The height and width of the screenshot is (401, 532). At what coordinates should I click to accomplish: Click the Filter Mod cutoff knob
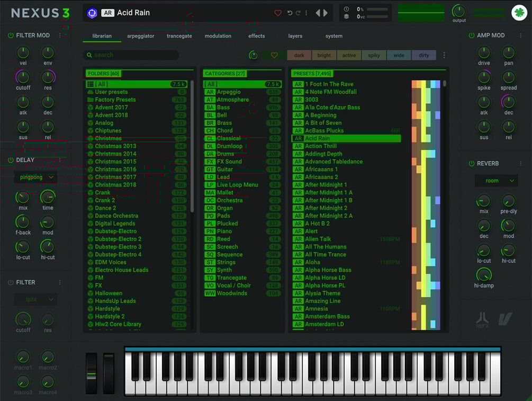23,77
